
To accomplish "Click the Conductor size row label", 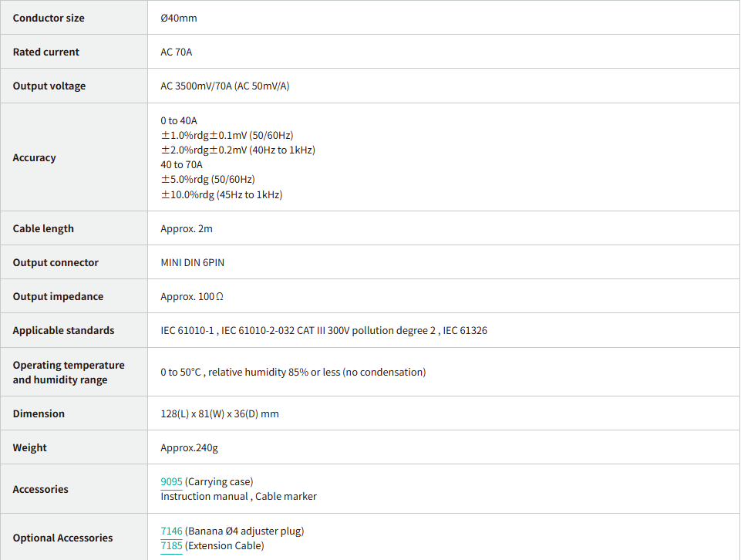I will click(49, 18).
